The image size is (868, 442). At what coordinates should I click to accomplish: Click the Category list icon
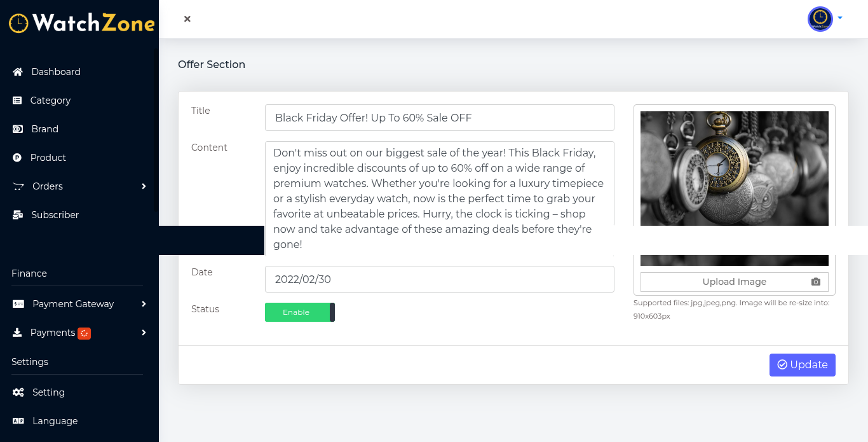[x=18, y=100]
